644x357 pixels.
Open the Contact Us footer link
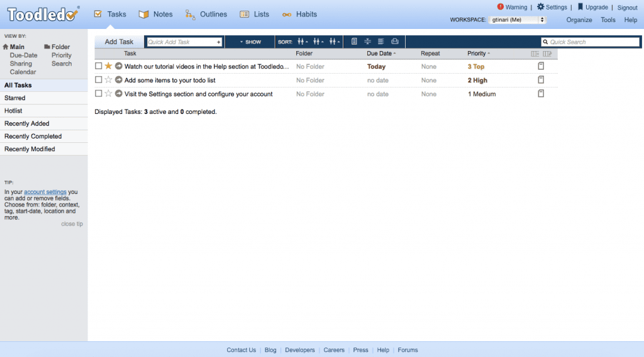(x=241, y=350)
